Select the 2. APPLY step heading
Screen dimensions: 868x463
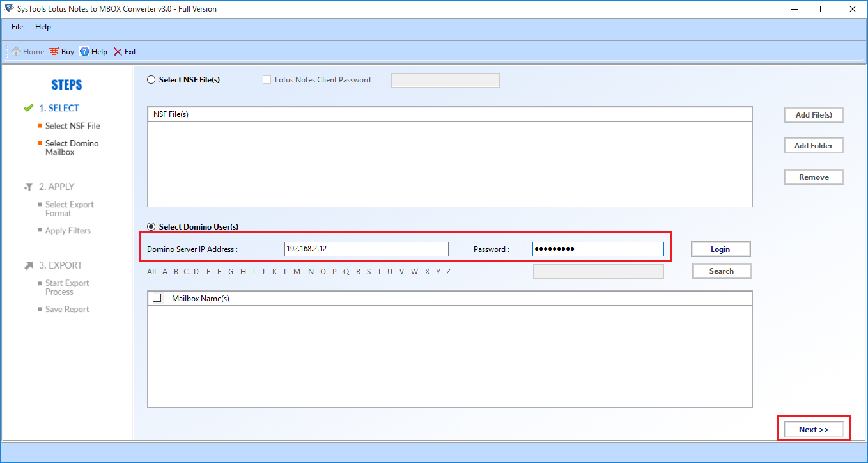[56, 187]
